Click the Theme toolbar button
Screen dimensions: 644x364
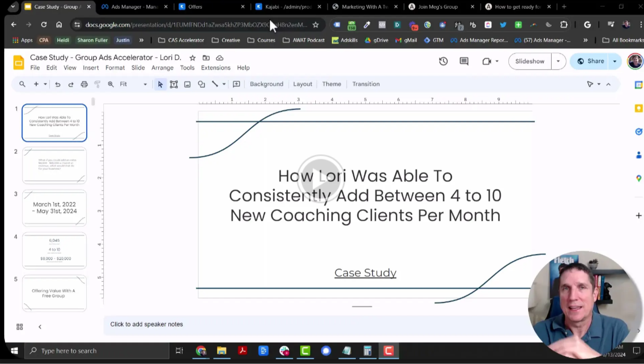coord(331,84)
